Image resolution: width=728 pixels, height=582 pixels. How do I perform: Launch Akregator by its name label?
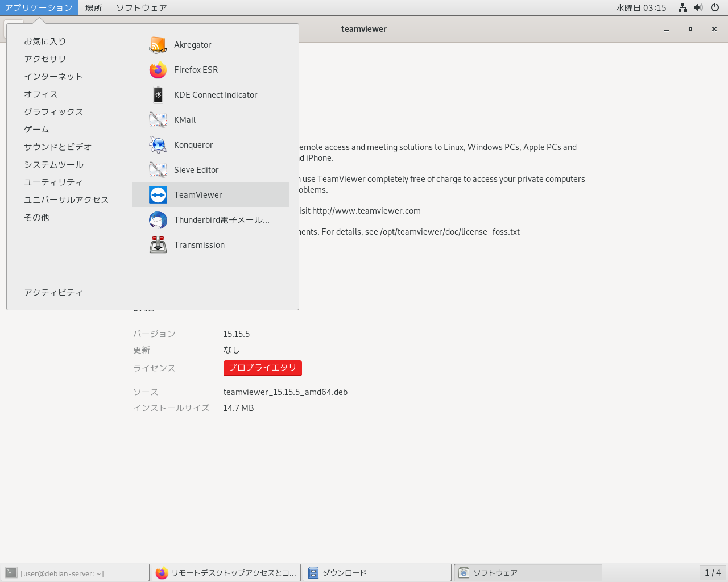point(193,45)
